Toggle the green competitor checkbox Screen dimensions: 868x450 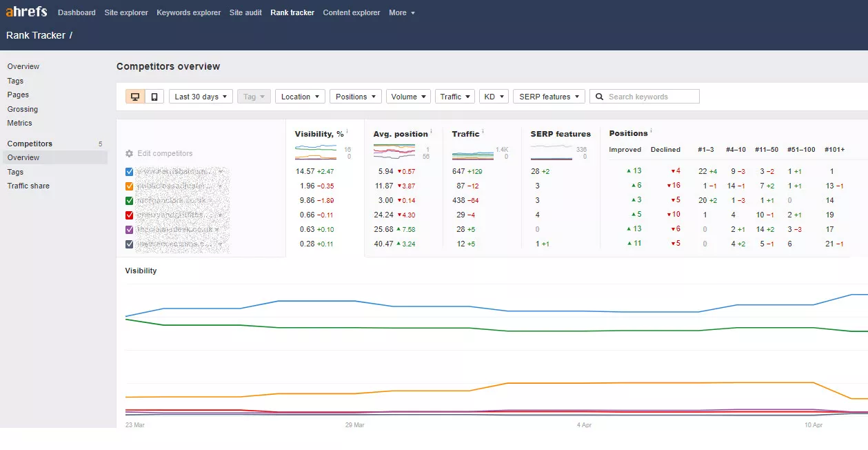[x=130, y=201]
